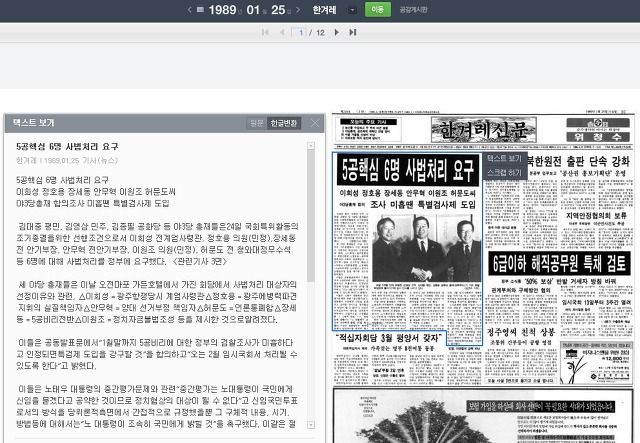Image resolution: width=640 pixels, height=443 pixels.
Task: Click the 한겨레 newspaper name
Action: click(x=324, y=10)
